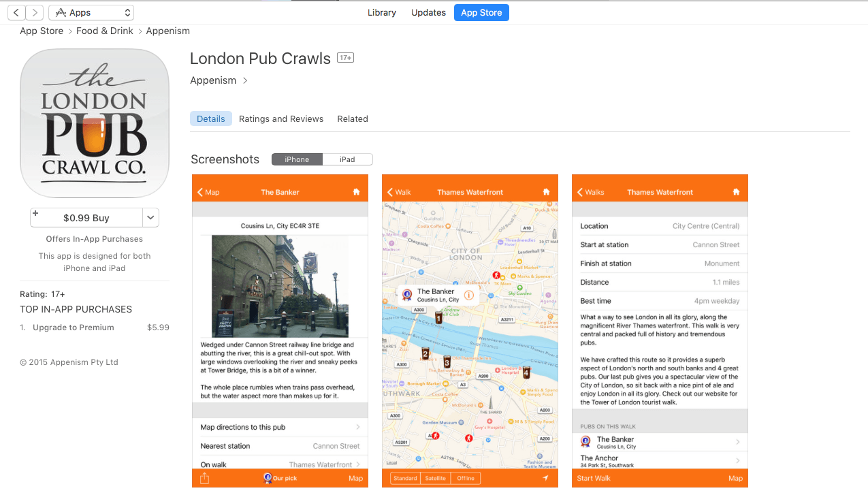Go forward with the right arrow button
The image size is (868, 495).
[35, 12]
